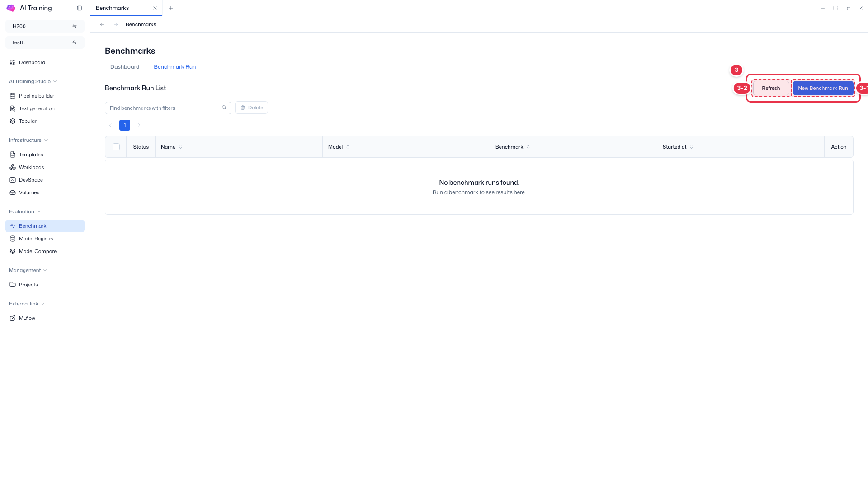Close the Benchmarks tab

pos(155,8)
